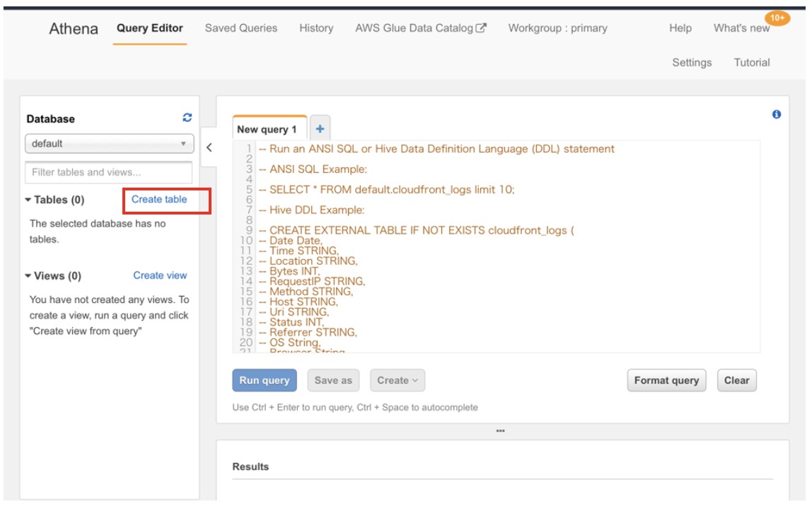Refresh the database list icon

187,118
